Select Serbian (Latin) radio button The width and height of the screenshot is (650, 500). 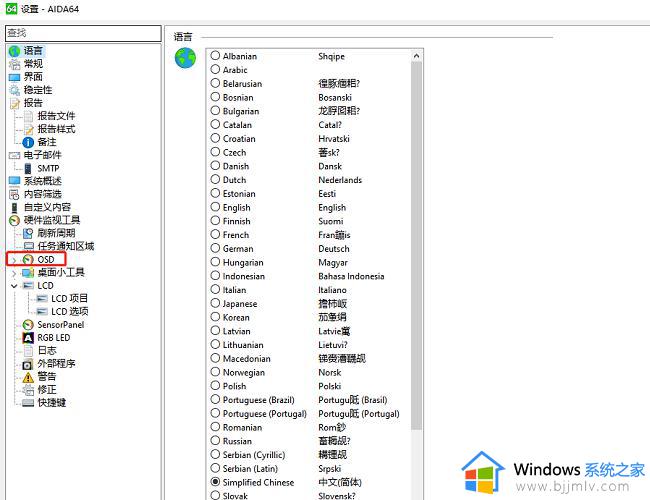215,468
